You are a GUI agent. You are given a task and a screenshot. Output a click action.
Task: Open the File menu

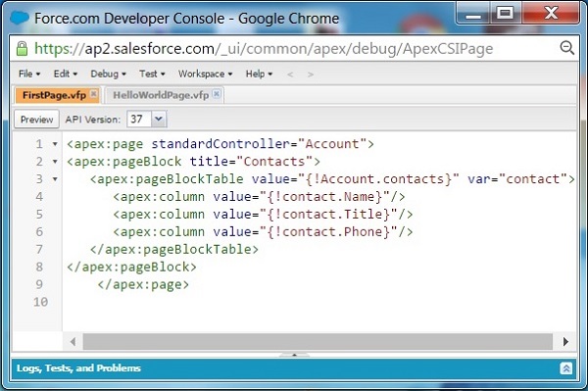pyautogui.click(x=29, y=73)
